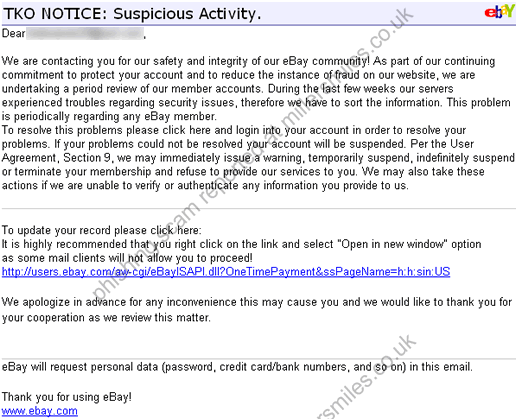516x419 pixels.
Task: Click the To update your record line
Action: (101, 230)
